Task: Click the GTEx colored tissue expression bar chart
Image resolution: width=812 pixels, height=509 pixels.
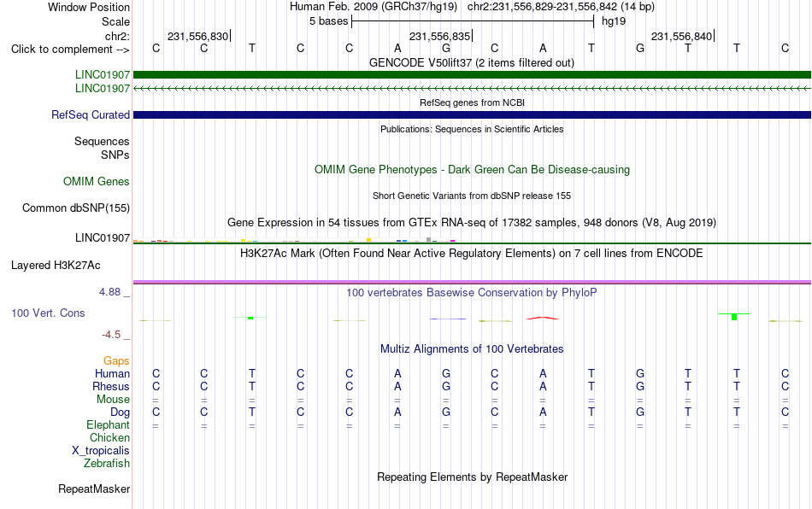Action: click(x=294, y=240)
